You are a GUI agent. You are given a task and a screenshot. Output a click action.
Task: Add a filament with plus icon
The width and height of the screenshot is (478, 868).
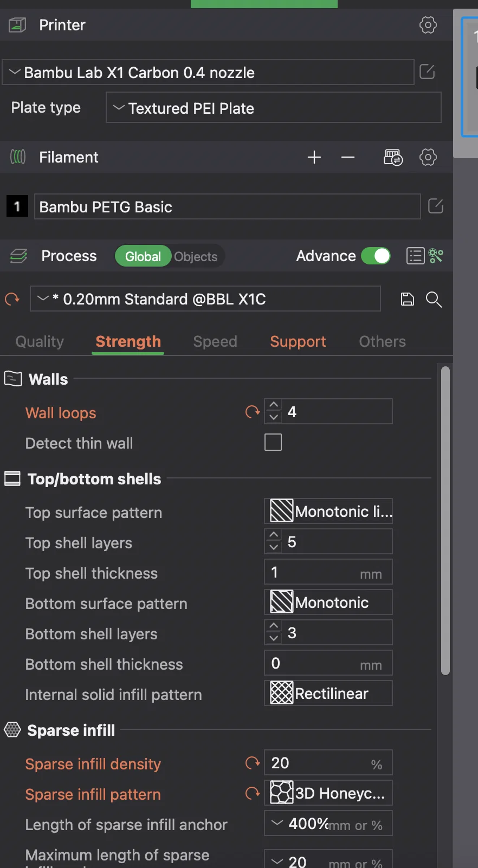click(314, 158)
